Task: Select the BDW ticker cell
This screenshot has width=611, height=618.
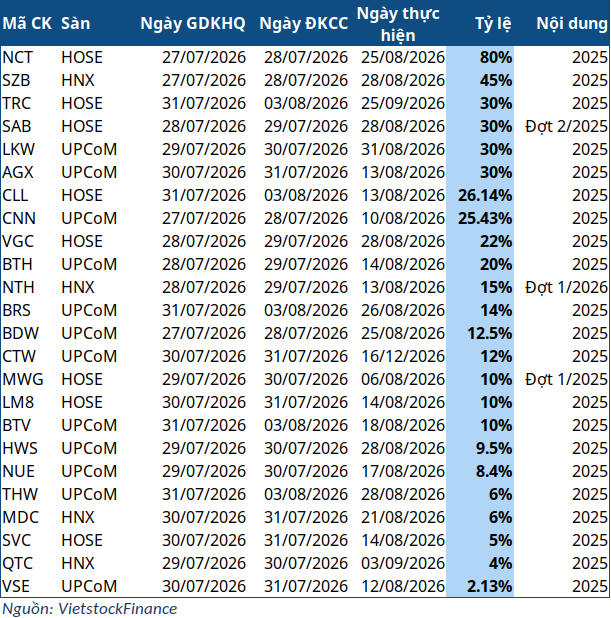Action: click(20, 333)
